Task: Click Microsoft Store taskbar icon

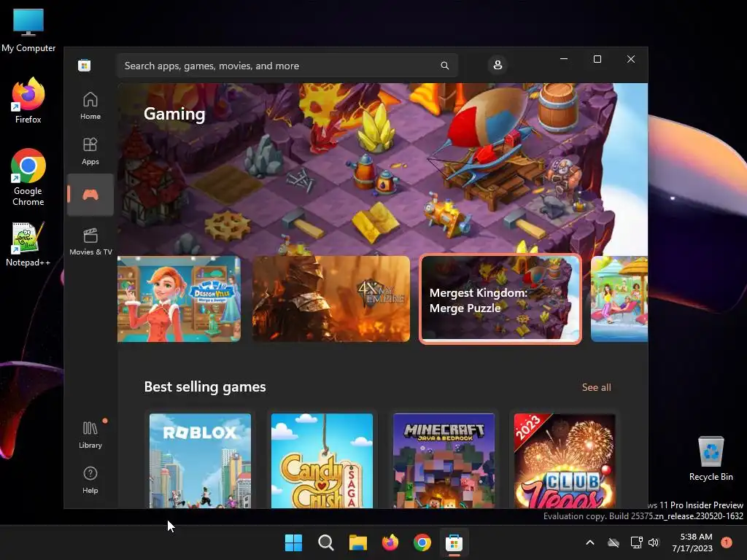Action: (x=454, y=542)
